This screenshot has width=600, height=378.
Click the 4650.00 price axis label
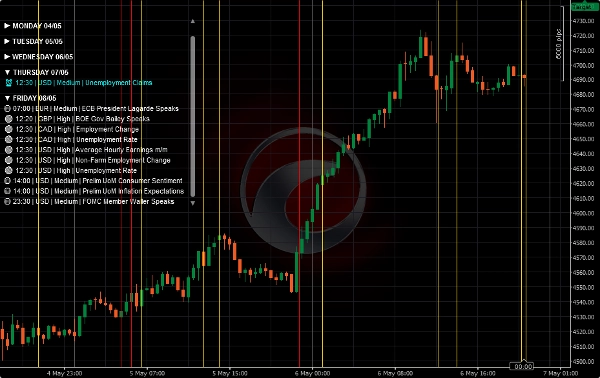tap(584, 139)
